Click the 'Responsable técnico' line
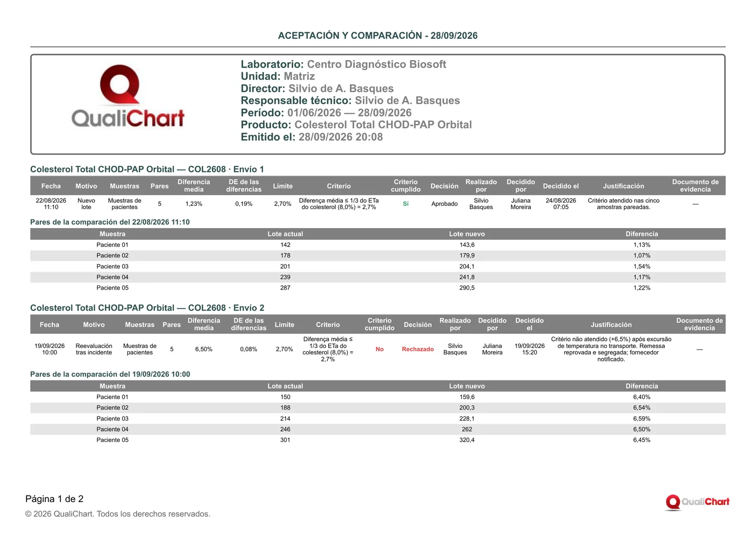Image resolution: width=756 pixels, height=535 pixels. coord(350,101)
